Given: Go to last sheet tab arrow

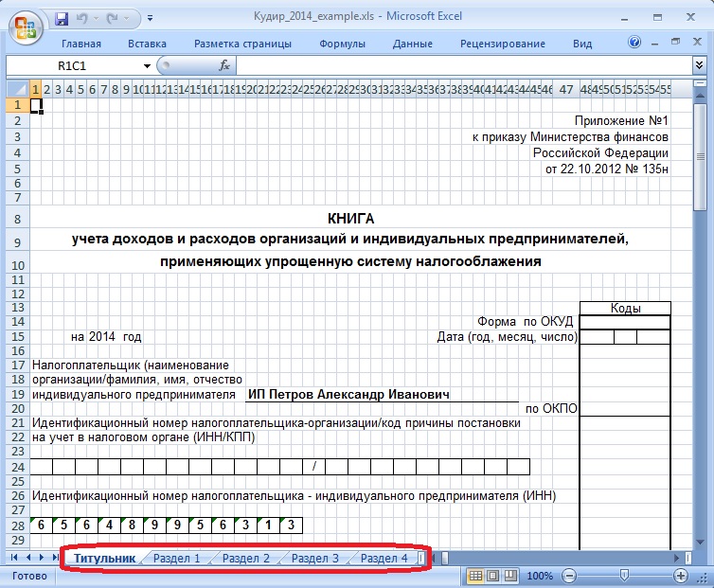Looking at the screenshot, I should click(55, 558).
